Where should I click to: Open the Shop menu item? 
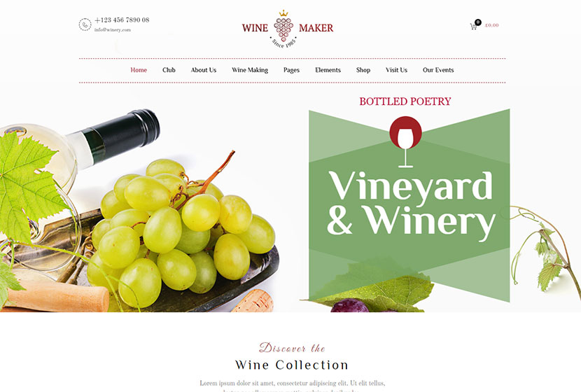pyautogui.click(x=363, y=70)
